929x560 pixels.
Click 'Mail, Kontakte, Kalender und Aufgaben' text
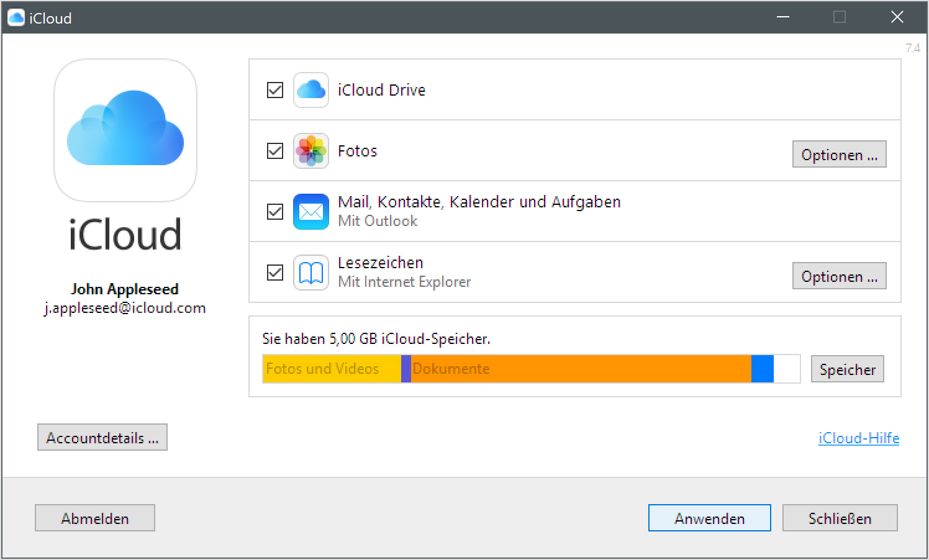[479, 202]
